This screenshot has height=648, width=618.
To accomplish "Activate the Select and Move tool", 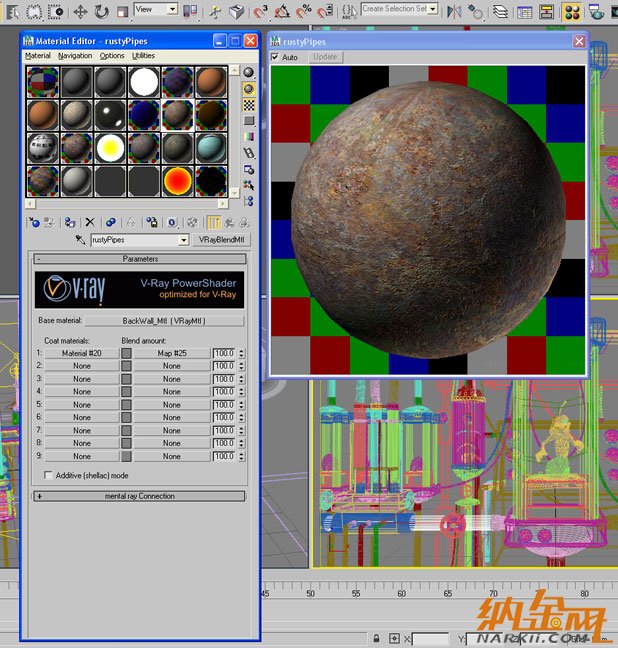I will point(80,11).
